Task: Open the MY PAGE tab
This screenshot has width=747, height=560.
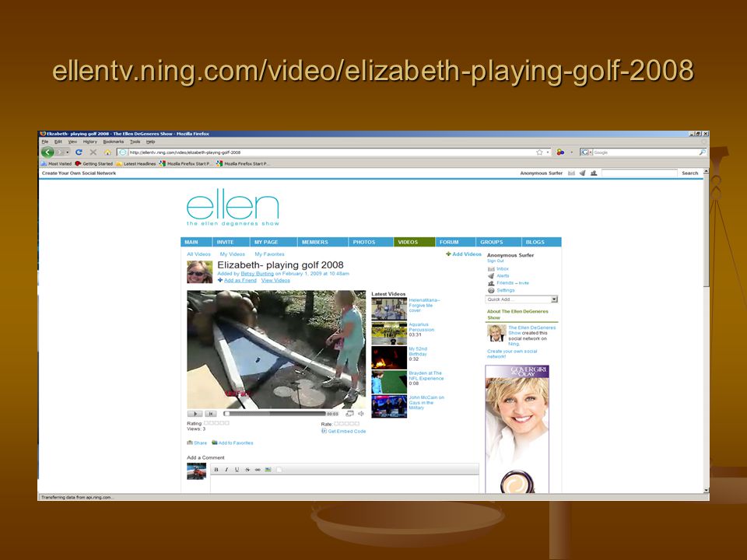Action: pos(273,242)
